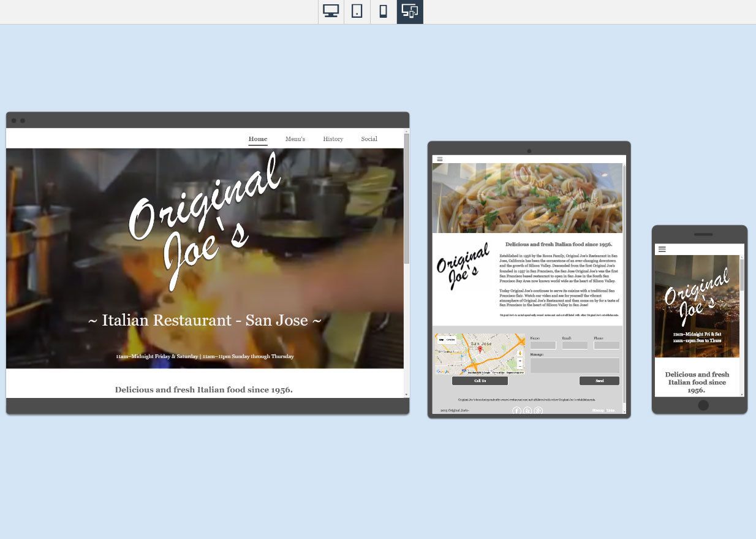Click the desktop preview vertical scrollbar
Image resolution: width=756 pixels, height=539 pixels.
(406, 263)
